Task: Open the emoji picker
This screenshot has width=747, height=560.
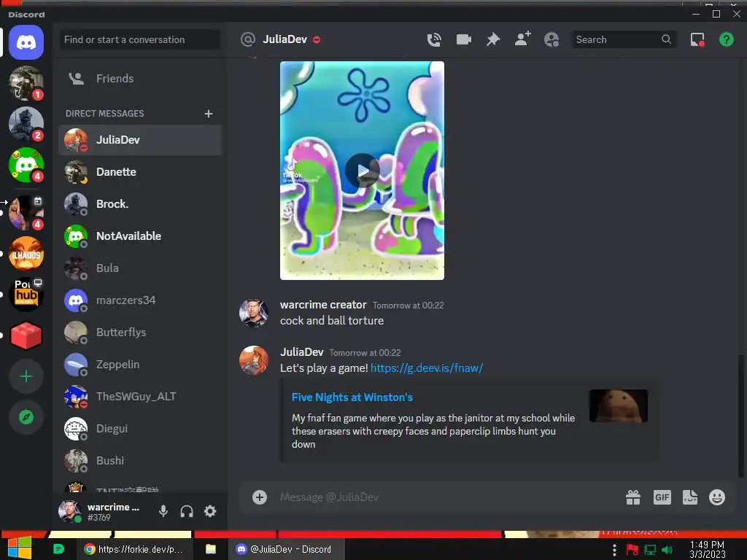Action: pyautogui.click(x=717, y=497)
